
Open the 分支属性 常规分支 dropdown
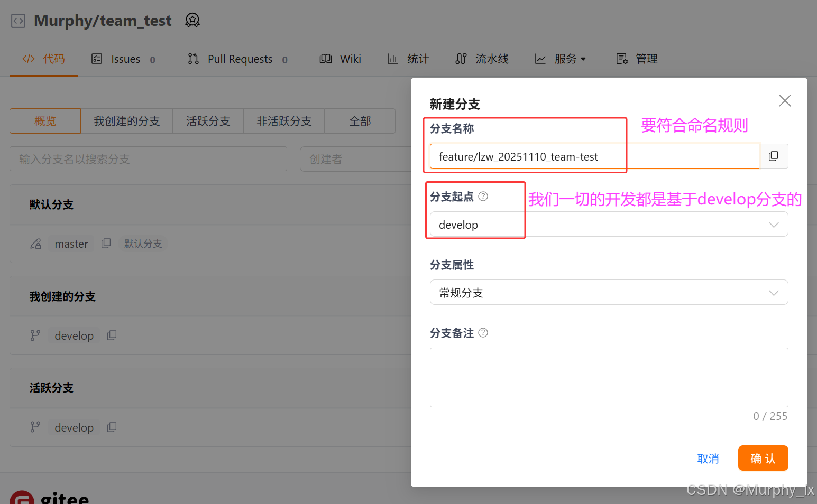pos(609,292)
